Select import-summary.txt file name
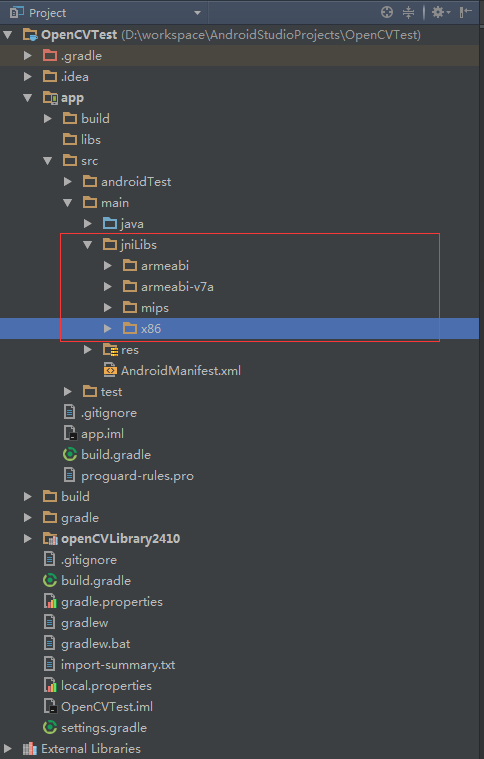 (x=118, y=665)
